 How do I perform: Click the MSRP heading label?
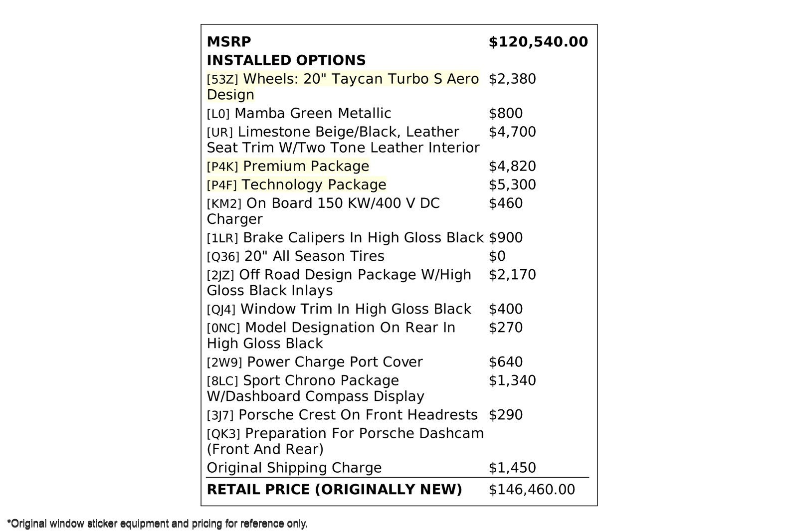(x=229, y=42)
